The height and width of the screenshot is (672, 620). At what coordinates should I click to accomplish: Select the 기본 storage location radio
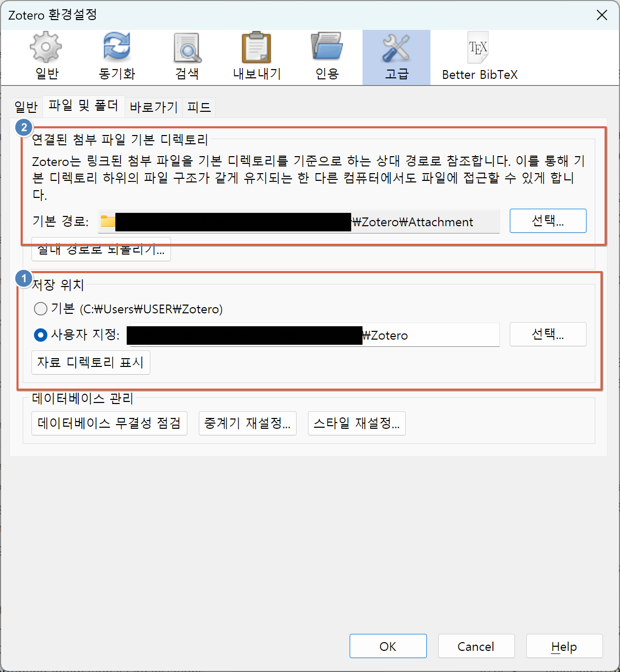pyautogui.click(x=40, y=309)
